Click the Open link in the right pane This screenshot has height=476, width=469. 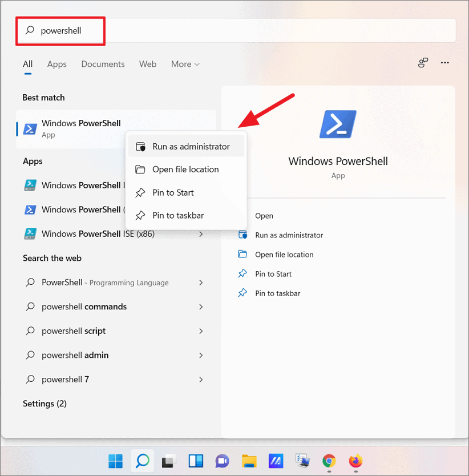click(x=264, y=216)
